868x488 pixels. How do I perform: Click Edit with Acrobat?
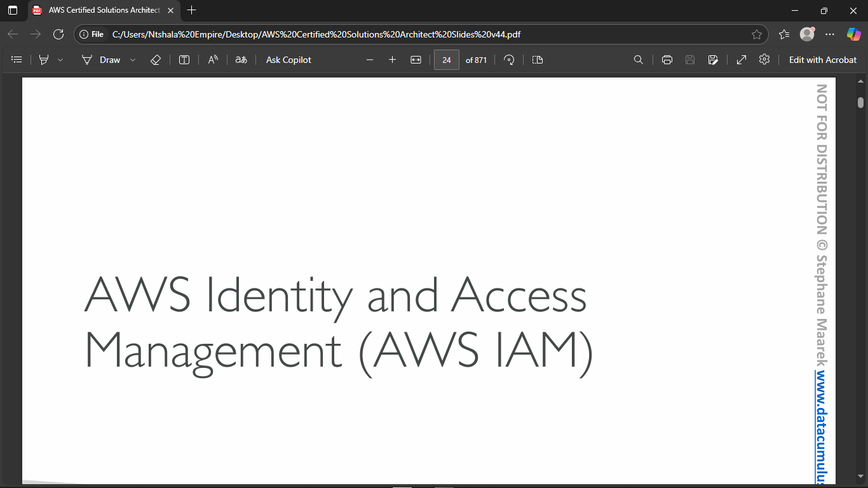pos(823,60)
